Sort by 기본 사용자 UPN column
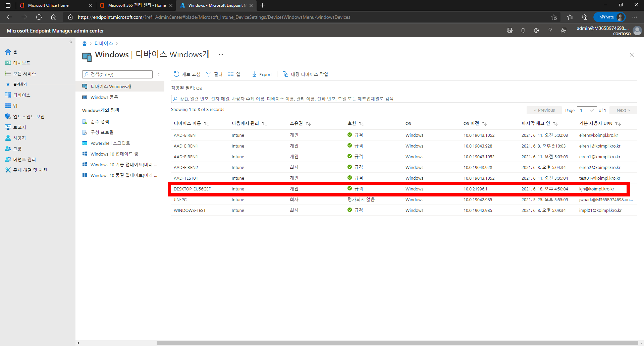The image size is (644, 346). click(600, 124)
